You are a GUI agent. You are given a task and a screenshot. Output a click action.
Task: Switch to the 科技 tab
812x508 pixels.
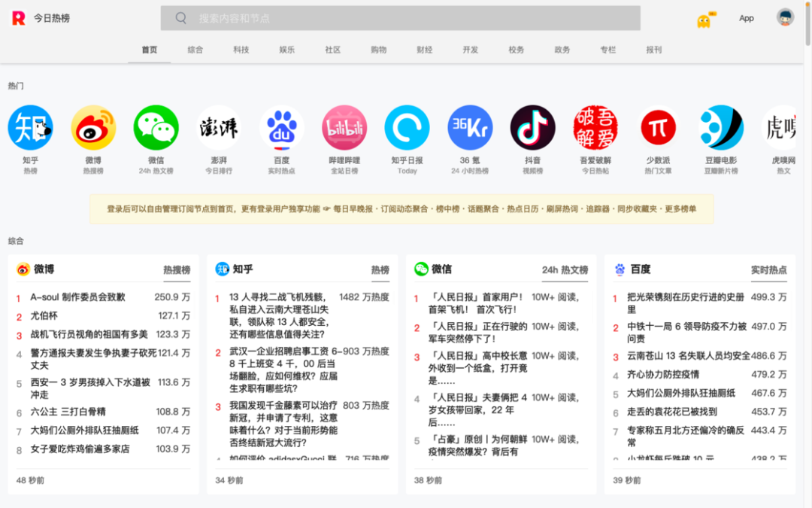pos(241,50)
